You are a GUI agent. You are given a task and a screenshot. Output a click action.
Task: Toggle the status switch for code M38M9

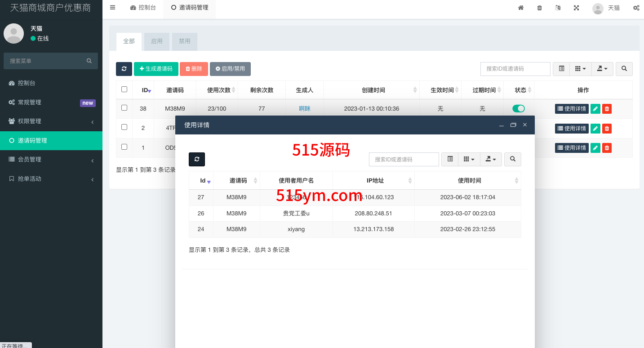518,109
